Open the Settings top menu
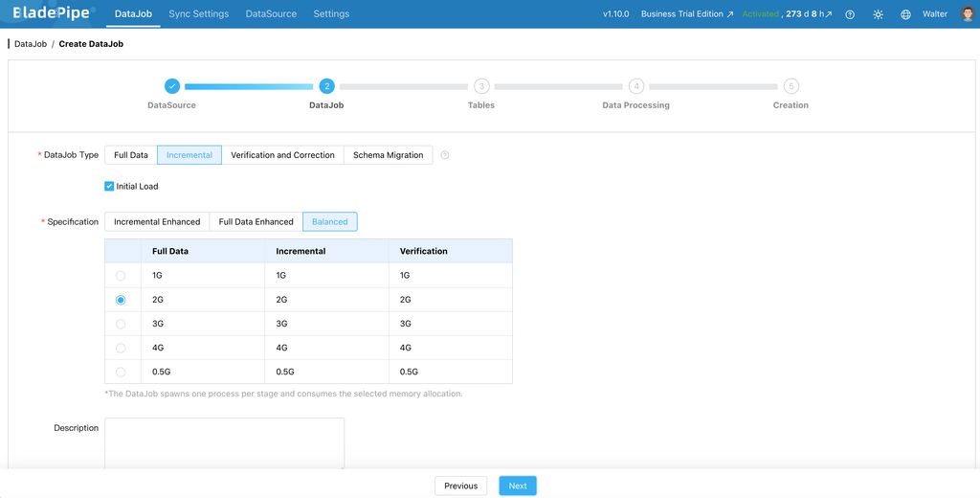Image resolution: width=980 pixels, height=498 pixels. [331, 13]
